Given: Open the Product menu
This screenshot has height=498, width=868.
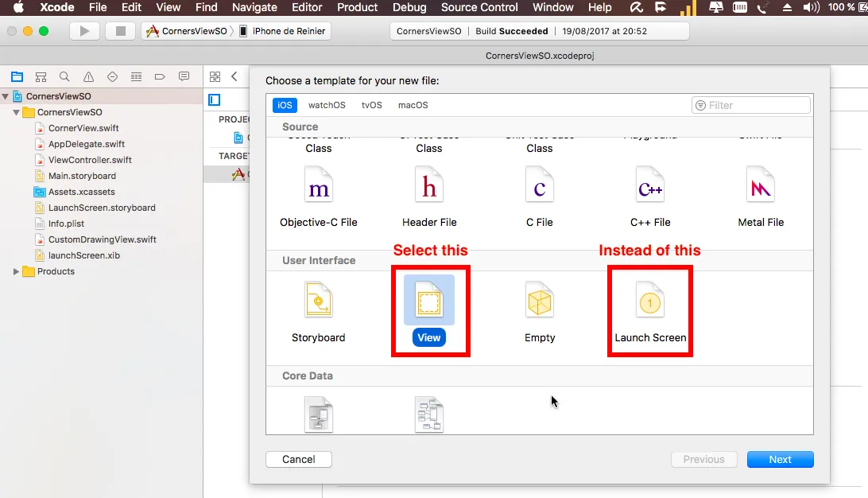Looking at the screenshot, I should 357,7.
